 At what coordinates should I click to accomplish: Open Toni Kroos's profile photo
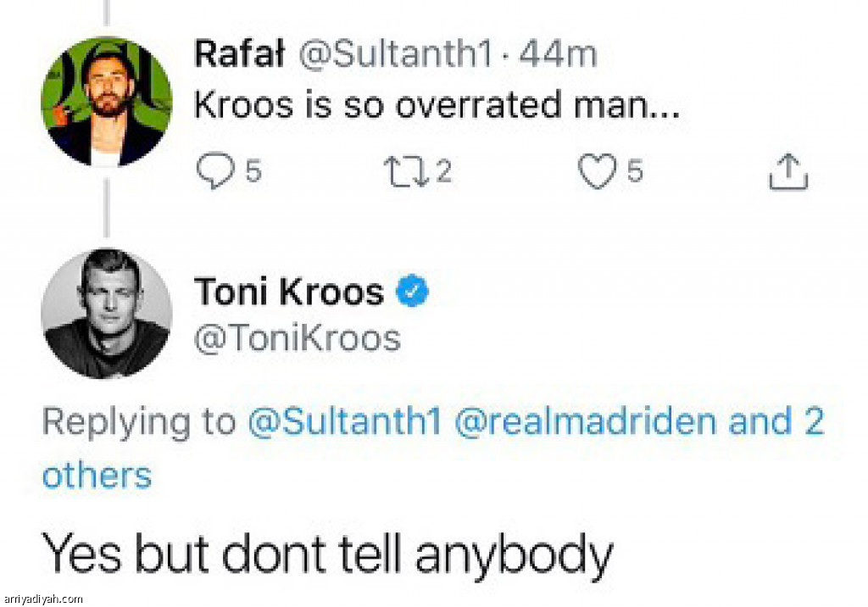pyautogui.click(x=106, y=314)
